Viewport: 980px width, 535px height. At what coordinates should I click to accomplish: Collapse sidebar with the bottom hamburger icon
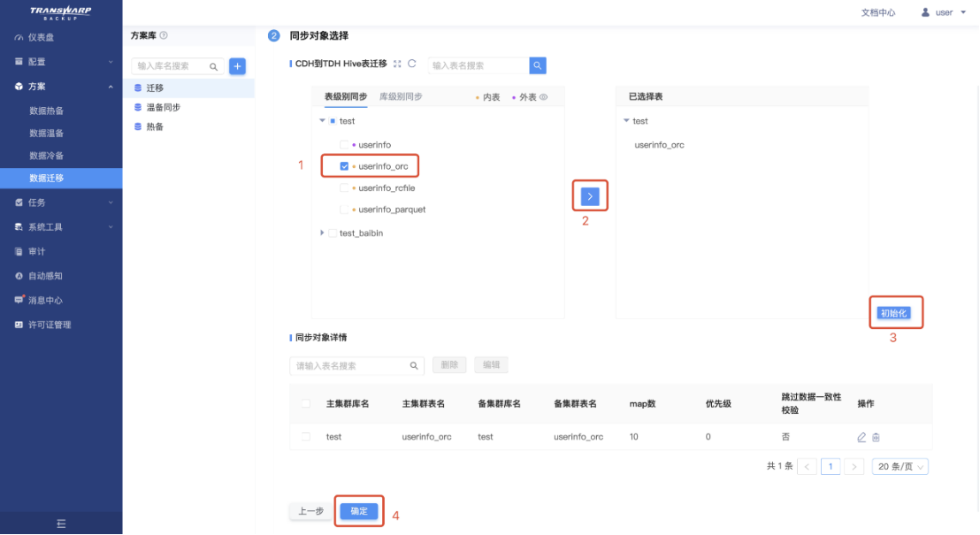[61, 524]
